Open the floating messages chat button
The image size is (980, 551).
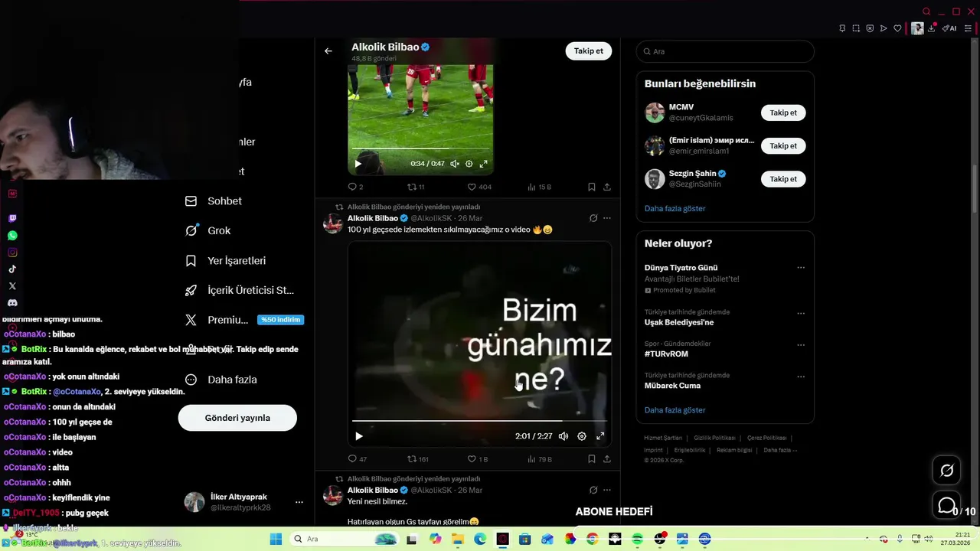tap(947, 506)
